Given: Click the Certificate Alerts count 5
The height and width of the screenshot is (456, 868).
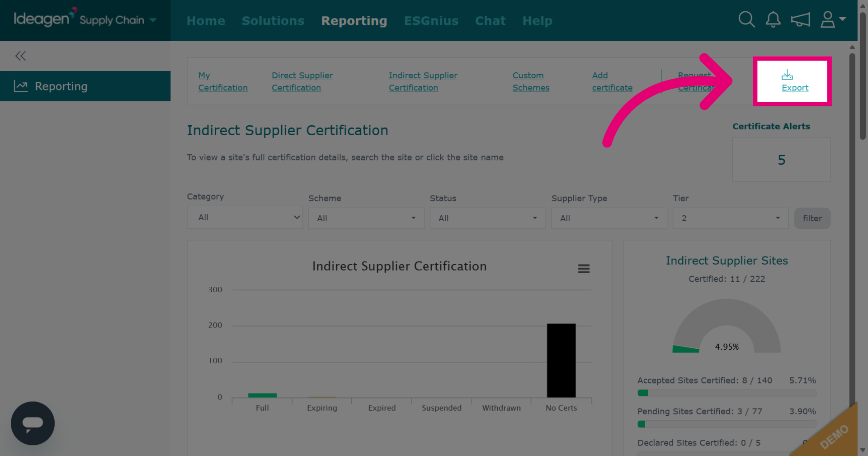Looking at the screenshot, I should pos(781,160).
